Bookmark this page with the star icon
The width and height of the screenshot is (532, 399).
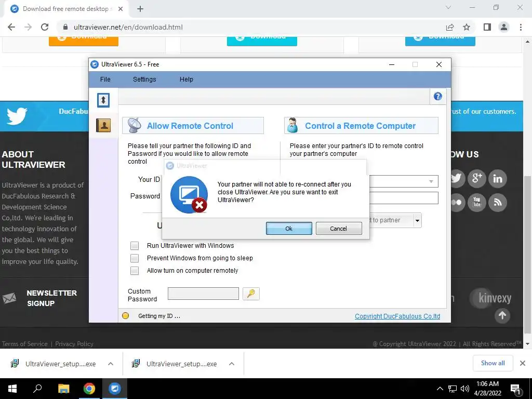tap(467, 27)
